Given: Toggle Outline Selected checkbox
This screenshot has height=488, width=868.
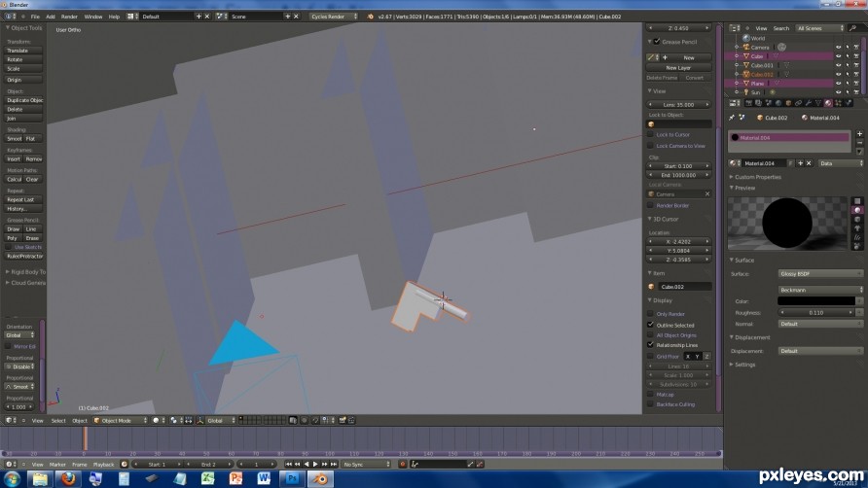Looking at the screenshot, I should point(650,325).
